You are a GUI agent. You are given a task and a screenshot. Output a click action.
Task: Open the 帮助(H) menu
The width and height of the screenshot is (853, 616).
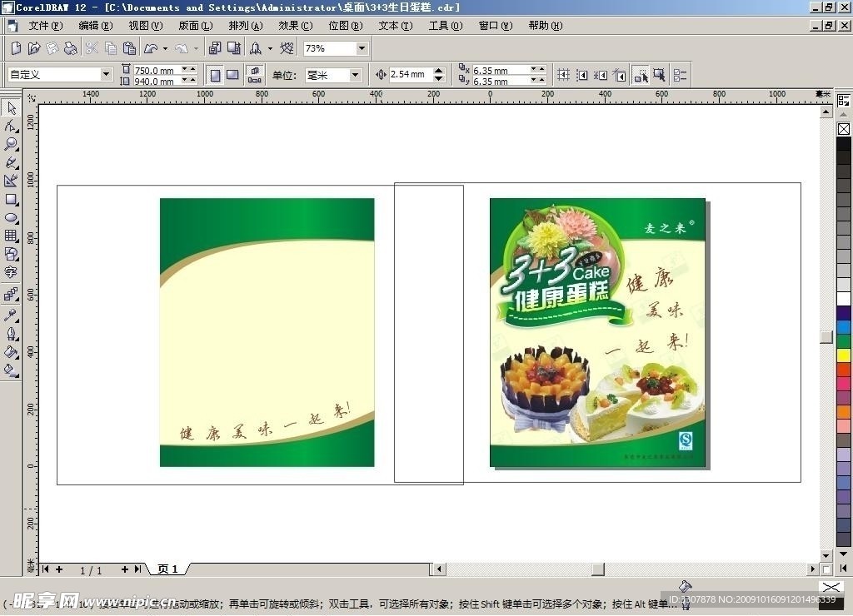coord(546,26)
